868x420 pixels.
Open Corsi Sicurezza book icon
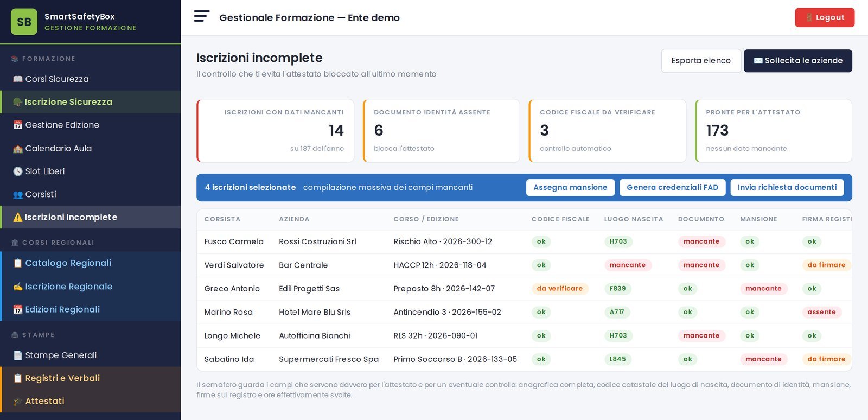tap(18, 79)
